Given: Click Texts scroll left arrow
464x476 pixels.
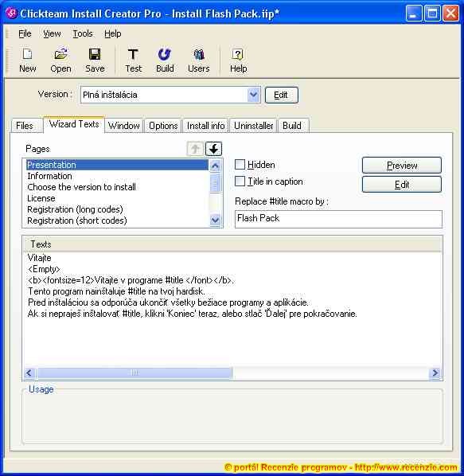Looking at the screenshot, I should click(x=29, y=373).
